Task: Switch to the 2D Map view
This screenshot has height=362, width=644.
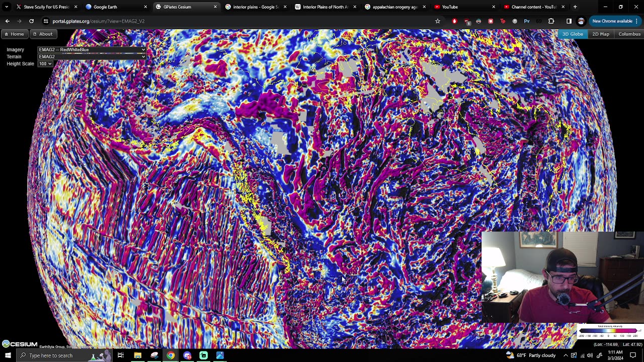Action: pos(601,34)
